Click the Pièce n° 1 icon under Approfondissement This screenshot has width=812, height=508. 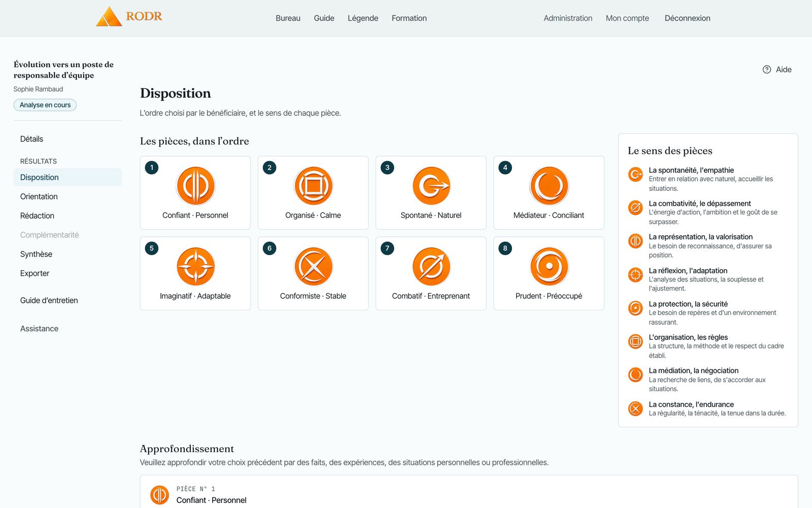159,495
